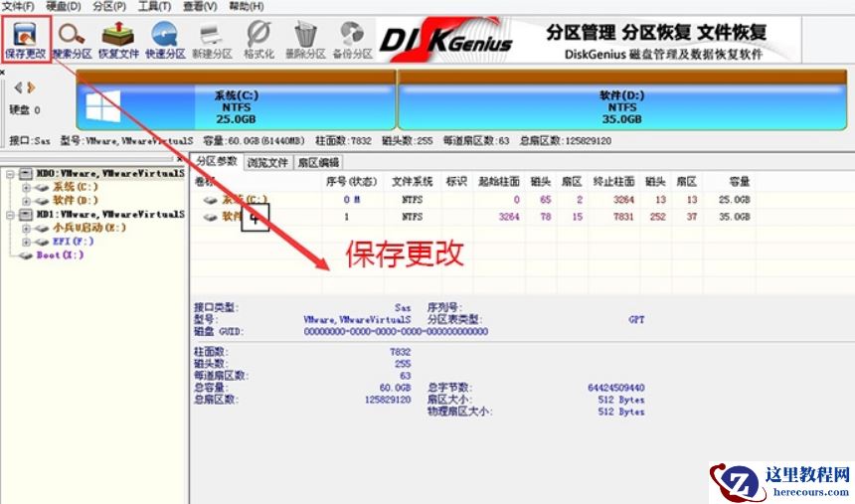Open the 工具(T) menu
The image size is (855, 504).
(154, 7)
